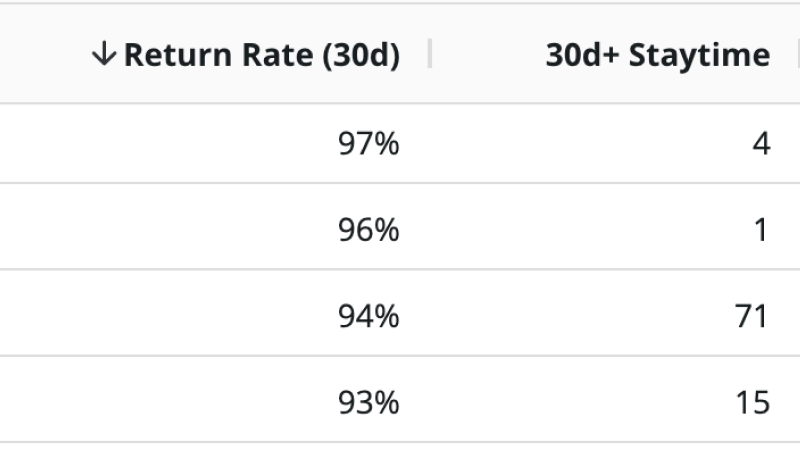The width and height of the screenshot is (800, 450).
Task: Click the 94% return rate cell
Action: pos(369,317)
